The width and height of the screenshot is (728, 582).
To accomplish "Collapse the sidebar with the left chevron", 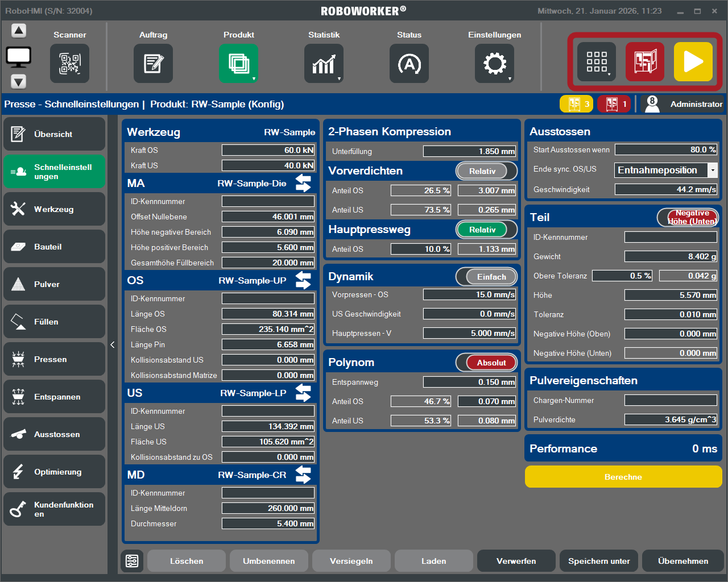I will (113, 344).
